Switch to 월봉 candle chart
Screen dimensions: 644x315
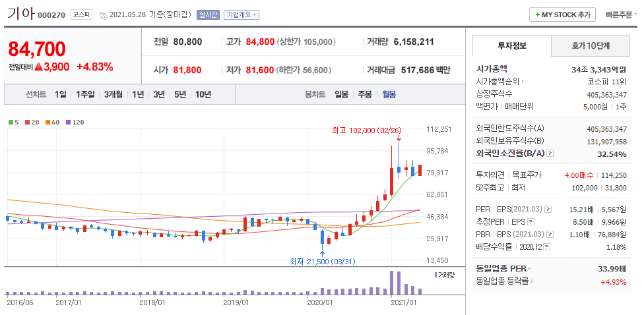pyautogui.click(x=389, y=95)
